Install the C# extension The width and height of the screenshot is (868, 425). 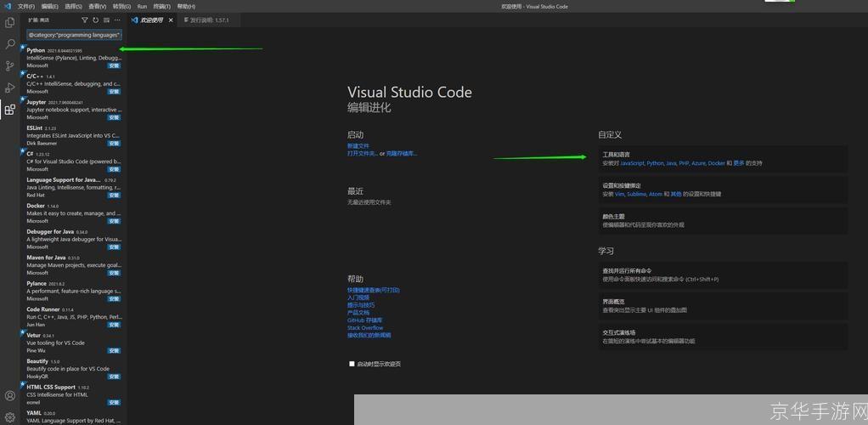click(x=114, y=169)
